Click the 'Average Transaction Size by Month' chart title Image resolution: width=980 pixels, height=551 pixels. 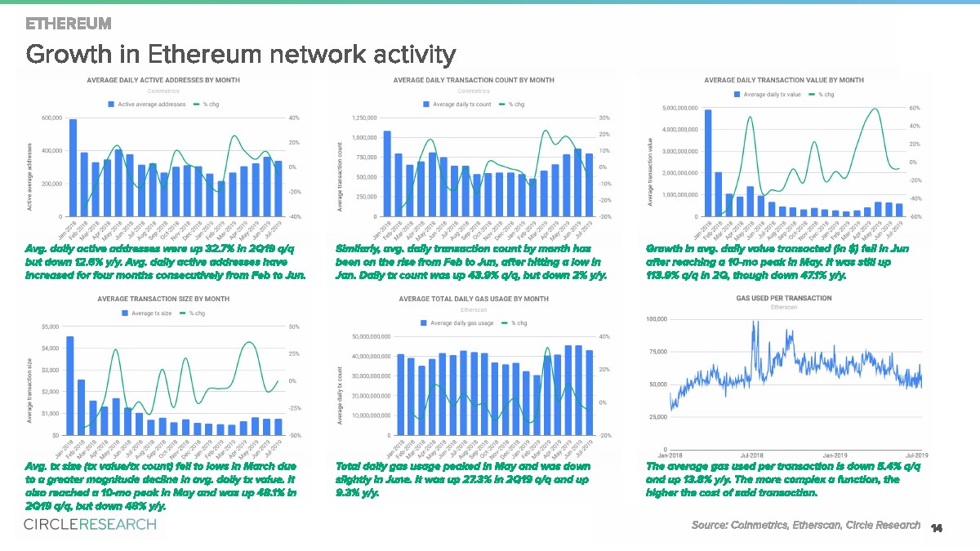point(163,300)
